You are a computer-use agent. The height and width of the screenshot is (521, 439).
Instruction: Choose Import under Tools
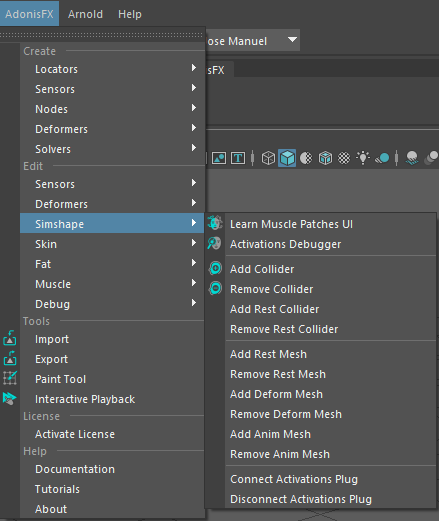click(x=112, y=339)
